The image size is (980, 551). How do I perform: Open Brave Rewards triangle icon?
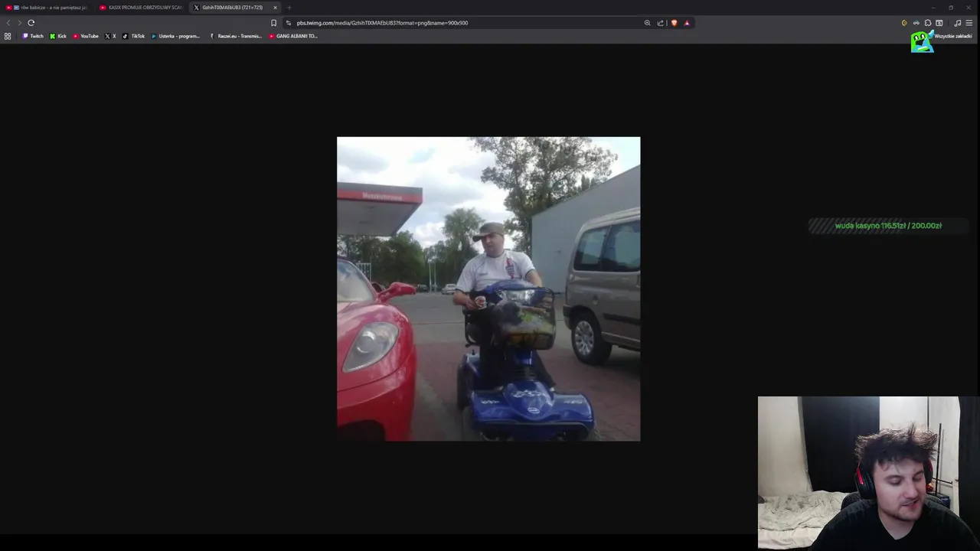687,23
